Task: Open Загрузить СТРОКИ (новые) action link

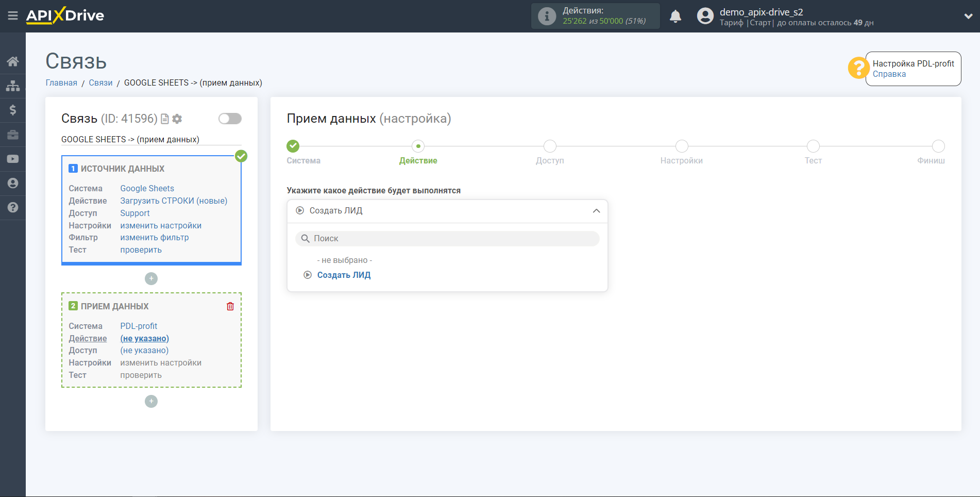Action: point(174,201)
